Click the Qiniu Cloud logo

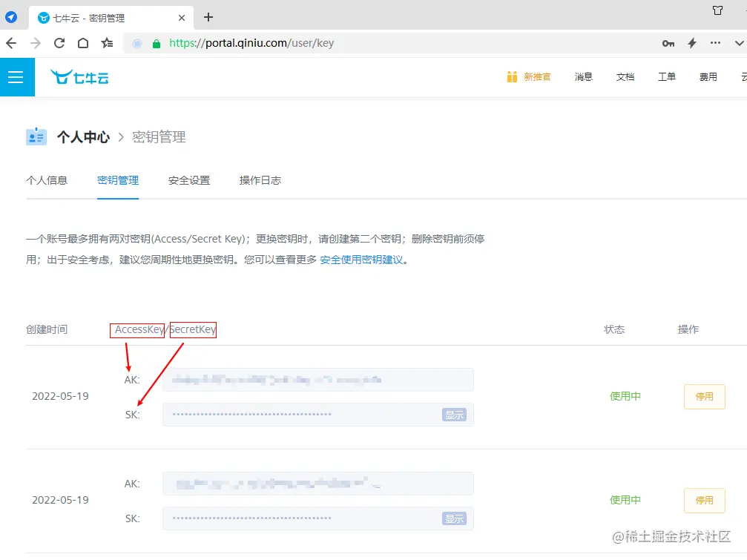pyautogui.click(x=79, y=76)
